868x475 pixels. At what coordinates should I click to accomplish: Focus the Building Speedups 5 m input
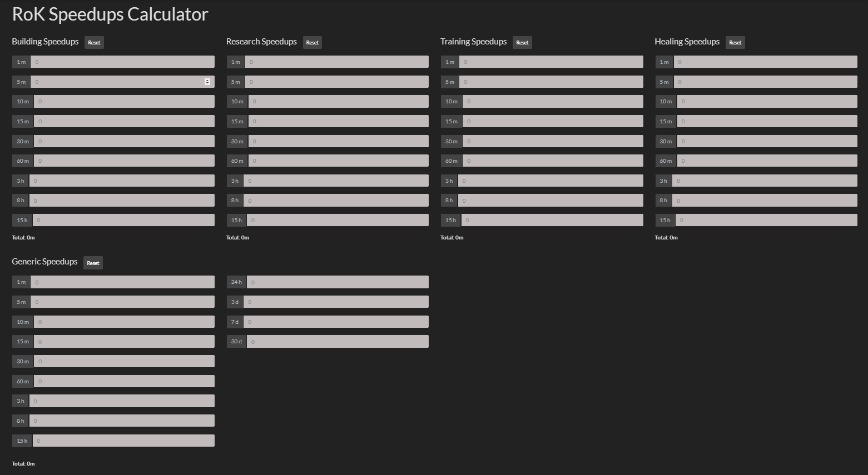click(122, 82)
